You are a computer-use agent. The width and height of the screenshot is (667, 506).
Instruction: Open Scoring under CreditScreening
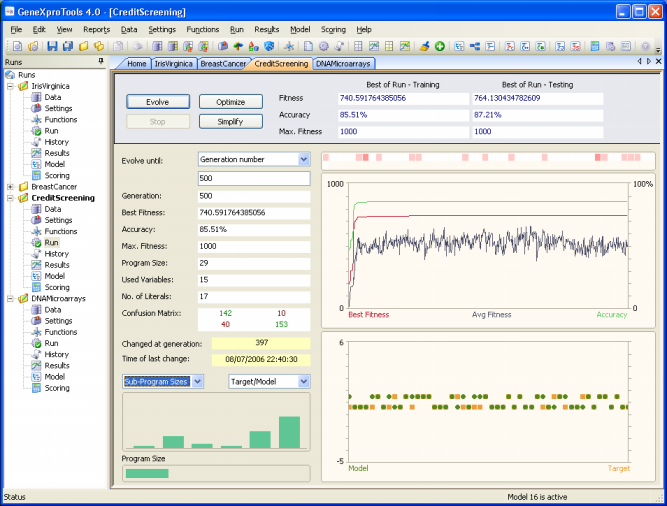57,287
